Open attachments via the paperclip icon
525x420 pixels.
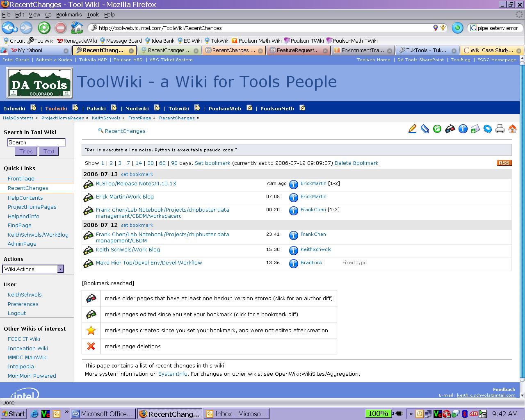[425, 129]
